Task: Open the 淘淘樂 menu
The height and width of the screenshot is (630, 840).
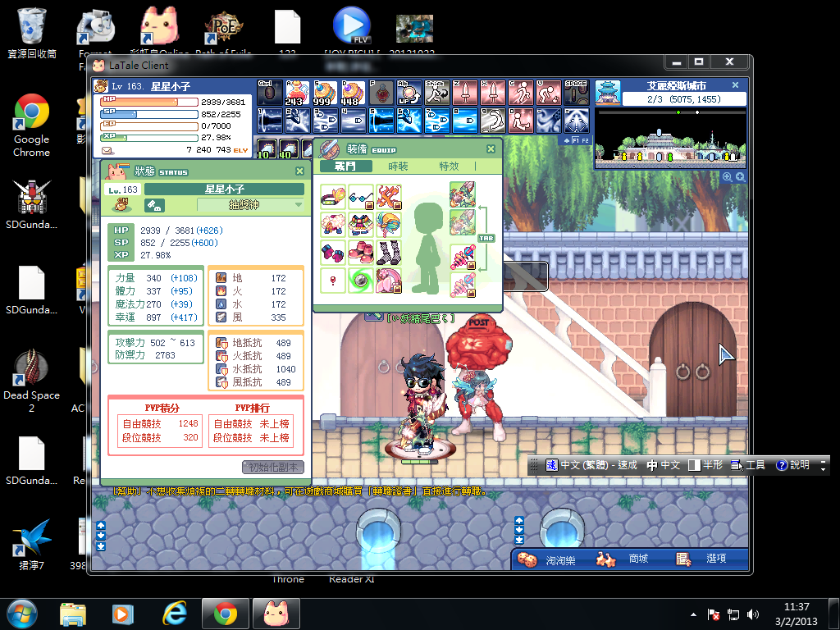Action: (x=546, y=559)
